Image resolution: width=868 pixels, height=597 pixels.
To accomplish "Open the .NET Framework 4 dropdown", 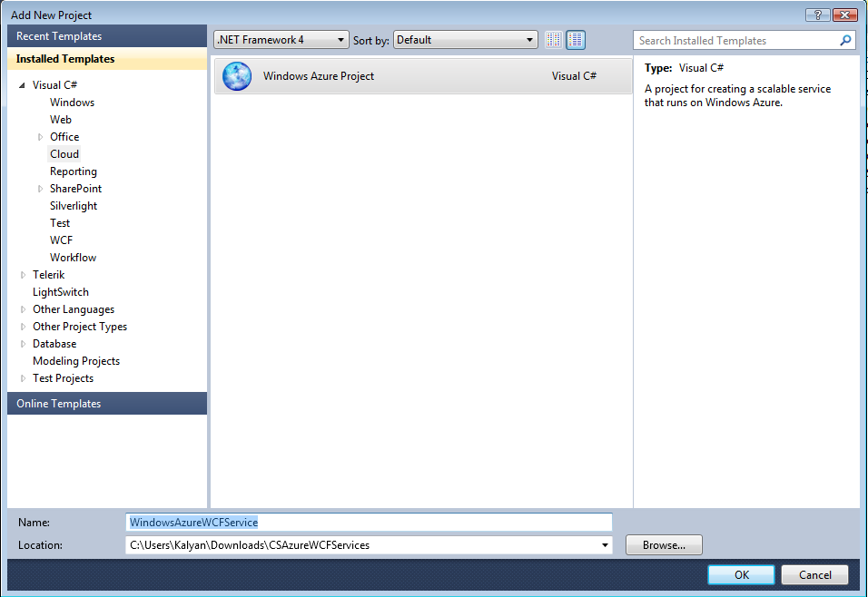I will tap(281, 40).
